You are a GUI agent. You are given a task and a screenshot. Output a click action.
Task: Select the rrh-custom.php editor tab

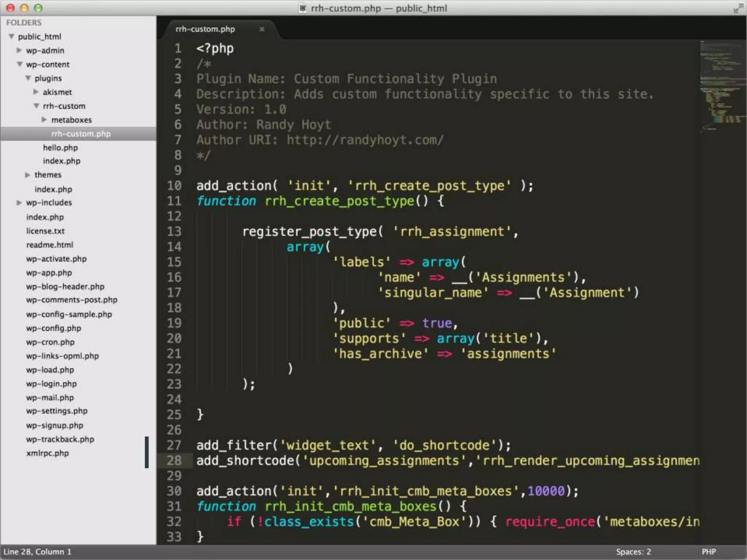tap(205, 29)
